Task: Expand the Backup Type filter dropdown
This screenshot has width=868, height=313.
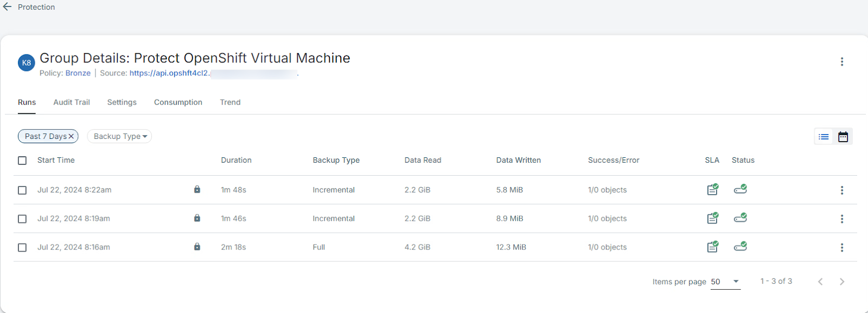Action: click(119, 137)
